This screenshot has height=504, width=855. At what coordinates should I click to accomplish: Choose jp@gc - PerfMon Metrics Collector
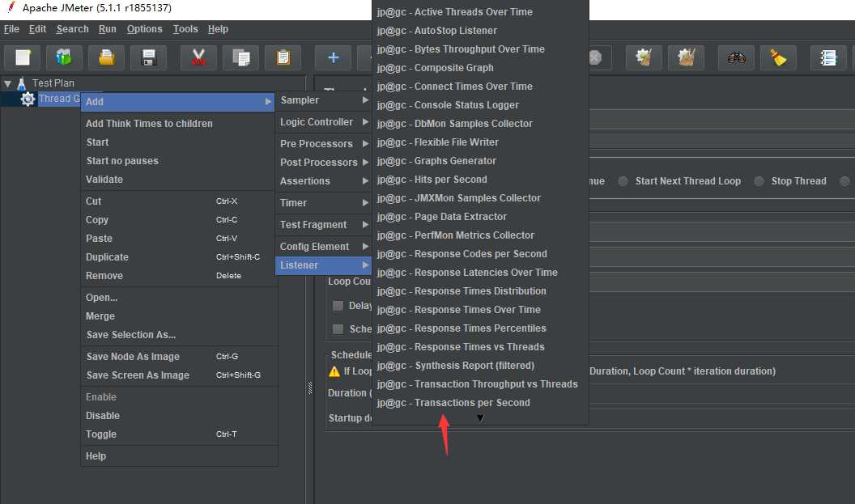click(x=480, y=235)
